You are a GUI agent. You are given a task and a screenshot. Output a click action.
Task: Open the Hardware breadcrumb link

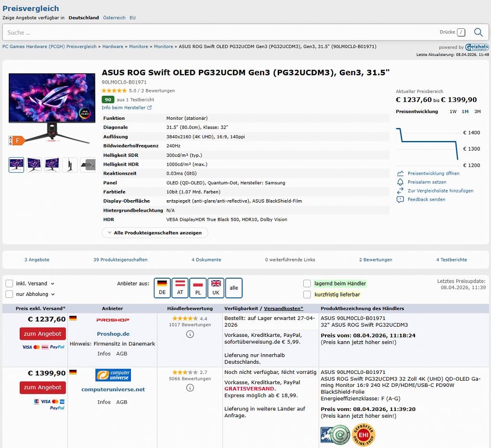[x=113, y=46]
